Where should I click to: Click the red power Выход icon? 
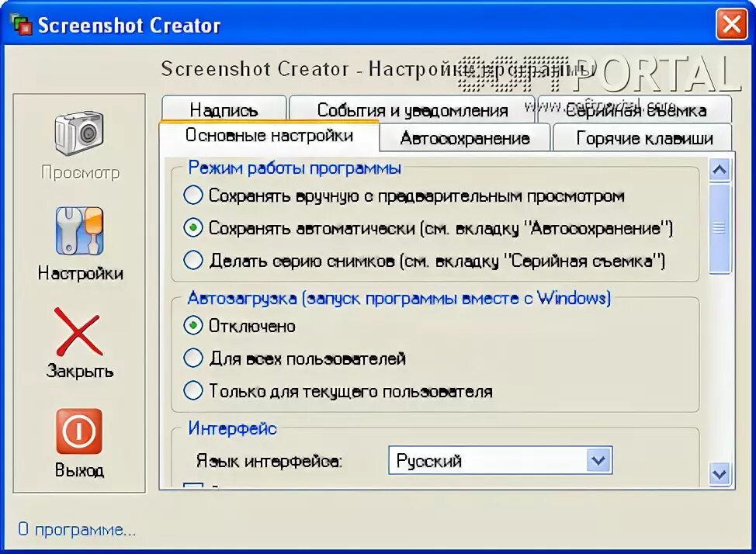pyautogui.click(x=79, y=431)
